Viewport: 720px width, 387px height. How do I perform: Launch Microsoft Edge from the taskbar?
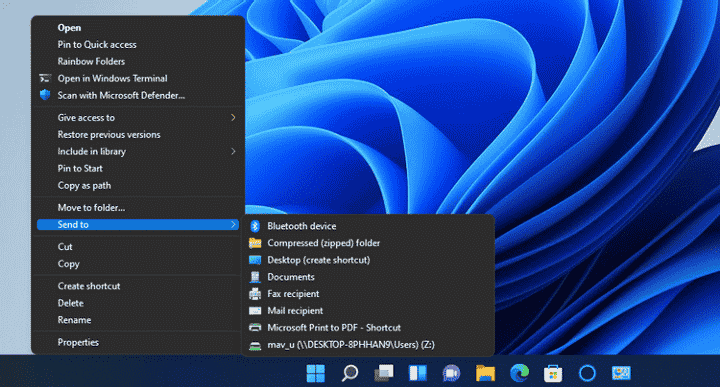(519, 373)
